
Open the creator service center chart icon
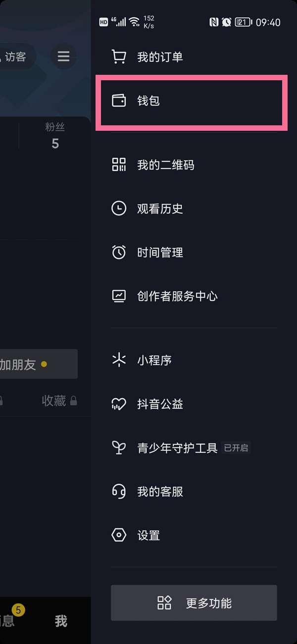click(119, 296)
